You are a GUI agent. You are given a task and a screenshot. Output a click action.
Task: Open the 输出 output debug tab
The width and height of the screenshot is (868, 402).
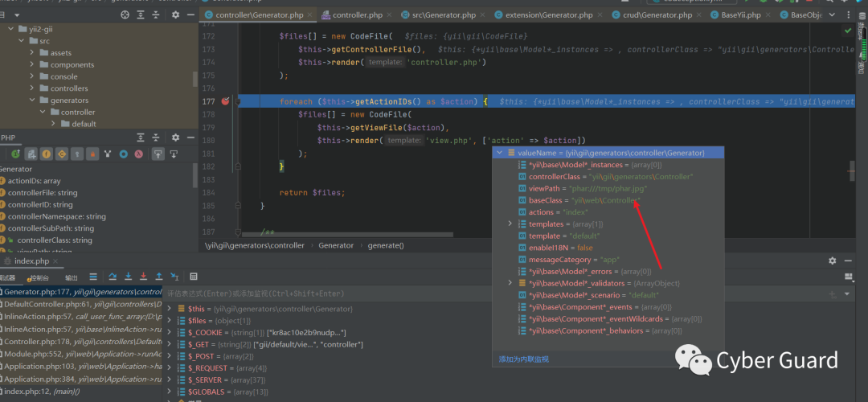click(x=72, y=277)
